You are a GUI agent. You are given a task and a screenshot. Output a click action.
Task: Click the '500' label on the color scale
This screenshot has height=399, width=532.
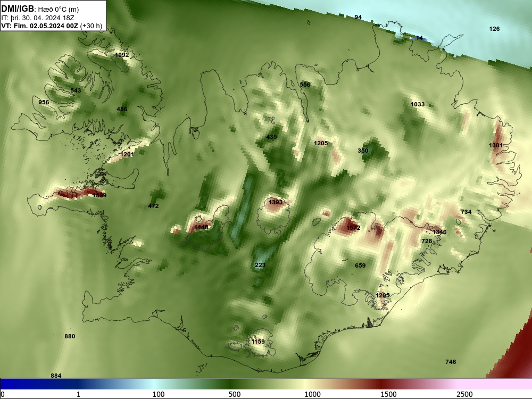pyautogui.click(x=235, y=394)
